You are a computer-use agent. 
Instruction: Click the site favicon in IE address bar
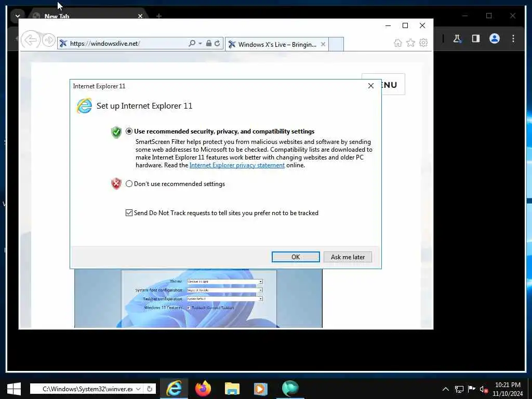(63, 44)
